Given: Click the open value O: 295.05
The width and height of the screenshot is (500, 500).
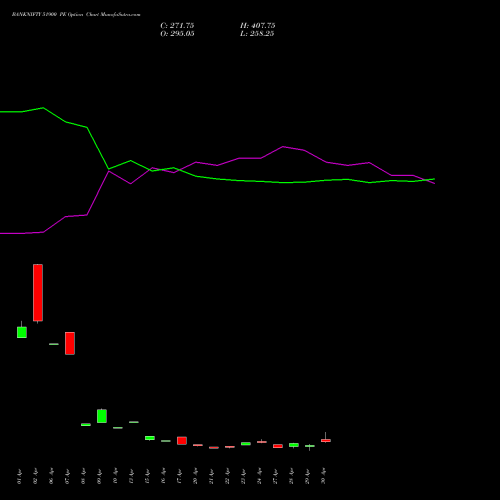Looking at the screenshot, I should [177, 34].
